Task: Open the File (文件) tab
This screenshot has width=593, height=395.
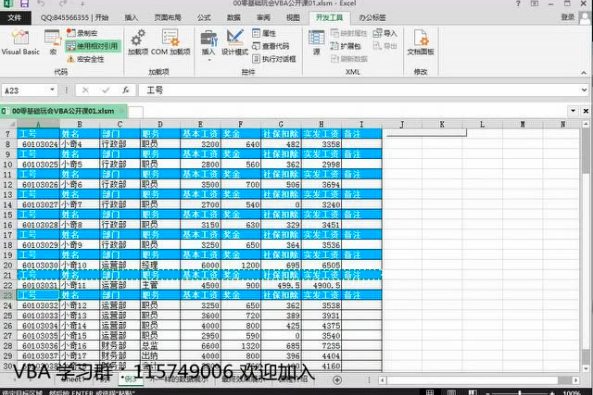Action: click(15, 17)
